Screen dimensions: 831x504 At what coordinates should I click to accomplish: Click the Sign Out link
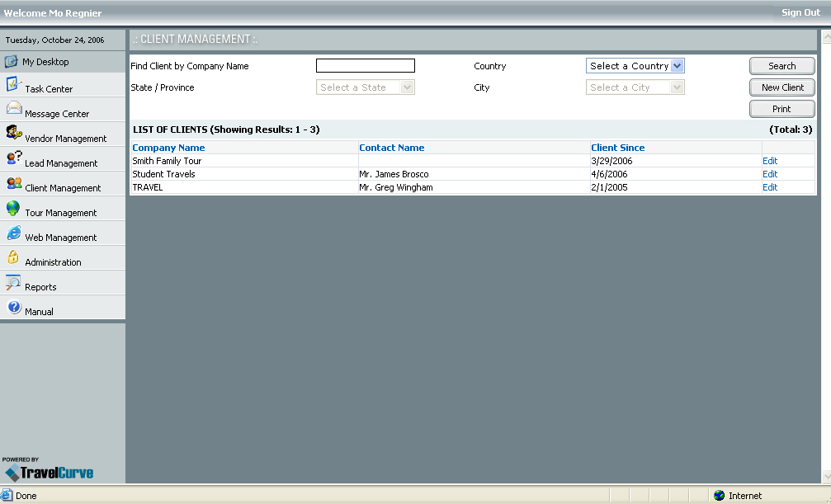click(x=800, y=12)
